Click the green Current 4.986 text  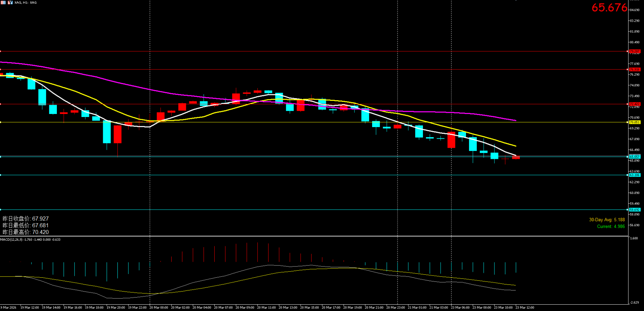click(x=611, y=227)
